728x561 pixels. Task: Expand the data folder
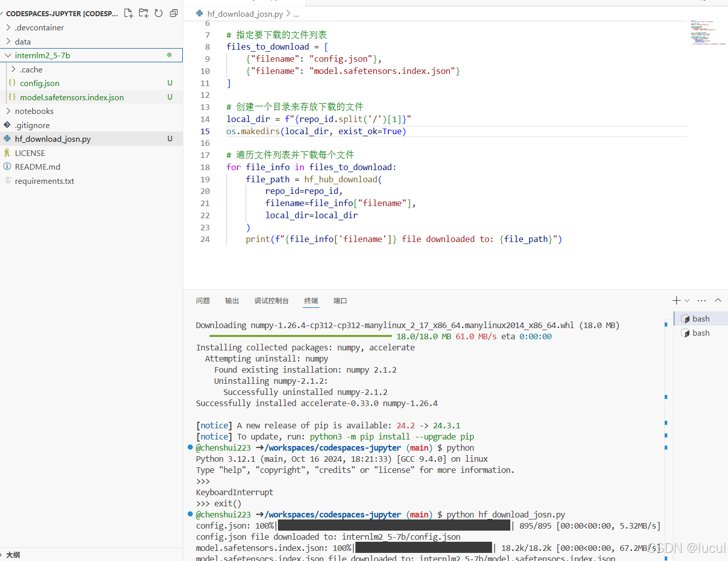tap(8, 42)
